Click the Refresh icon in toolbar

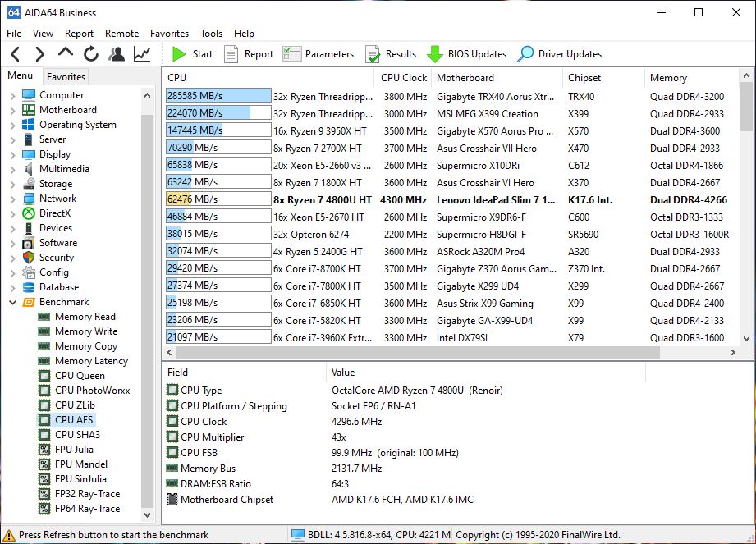[91, 54]
